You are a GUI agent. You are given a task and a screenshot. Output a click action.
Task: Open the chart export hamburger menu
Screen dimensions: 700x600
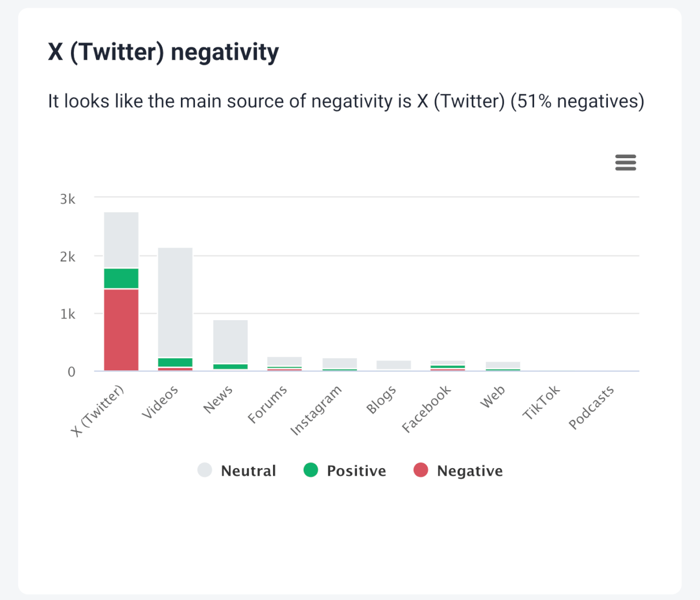tap(625, 163)
